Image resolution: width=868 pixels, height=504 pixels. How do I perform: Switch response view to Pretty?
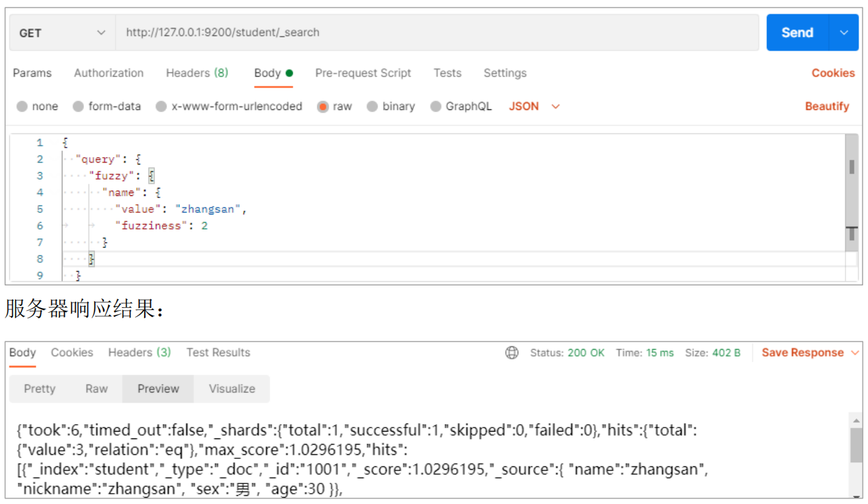point(40,389)
